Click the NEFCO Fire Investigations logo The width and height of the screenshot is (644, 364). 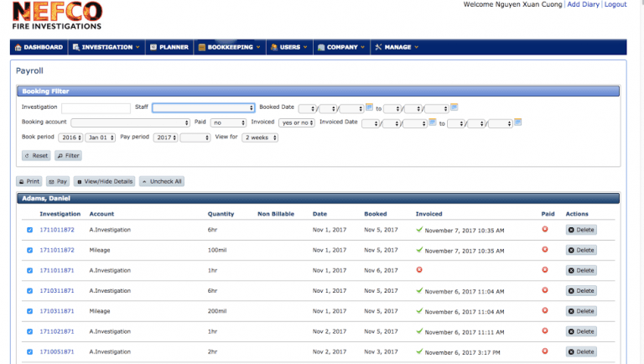point(57,17)
